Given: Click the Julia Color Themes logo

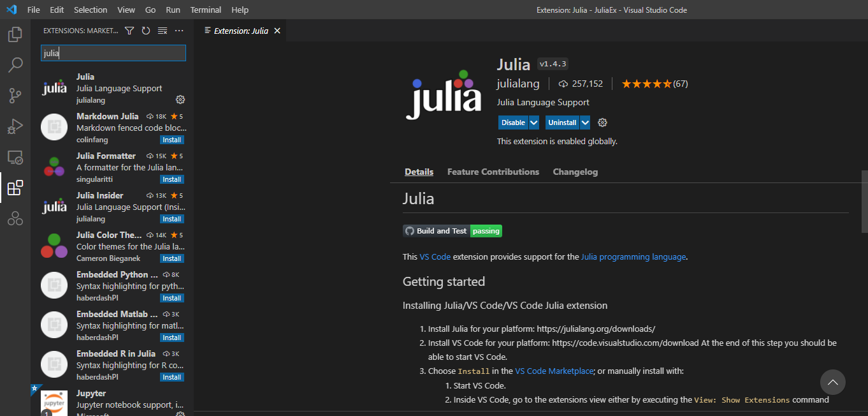Looking at the screenshot, I should [54, 246].
